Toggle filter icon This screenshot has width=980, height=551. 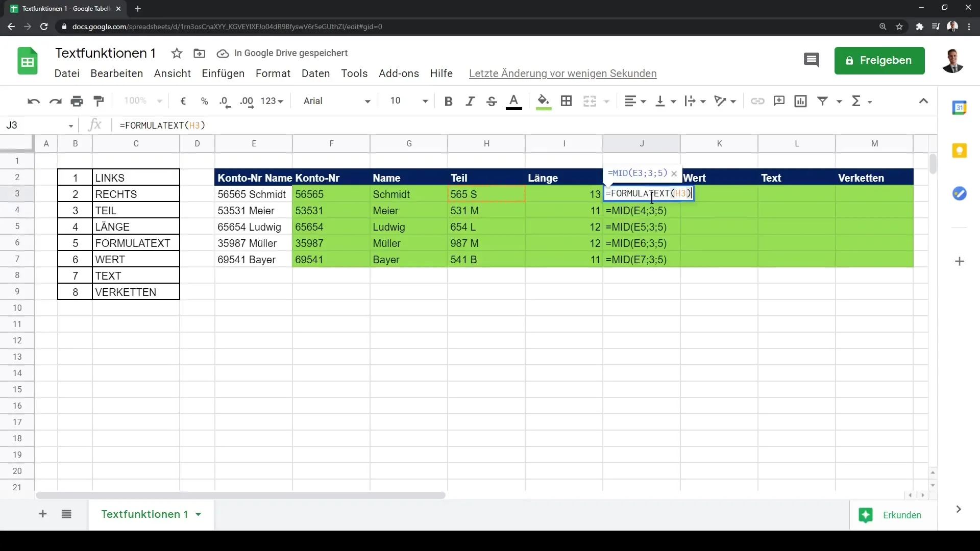pos(822,101)
